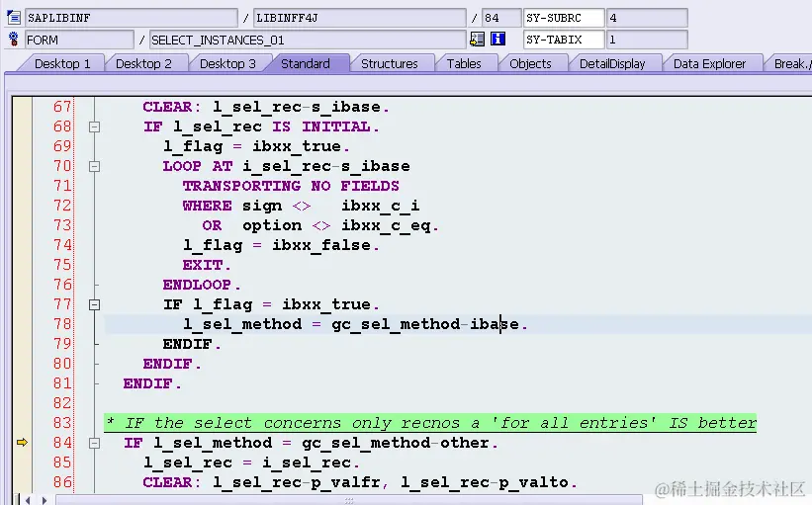
Task: Switch to the Desktop 1 tab
Action: click(x=62, y=63)
